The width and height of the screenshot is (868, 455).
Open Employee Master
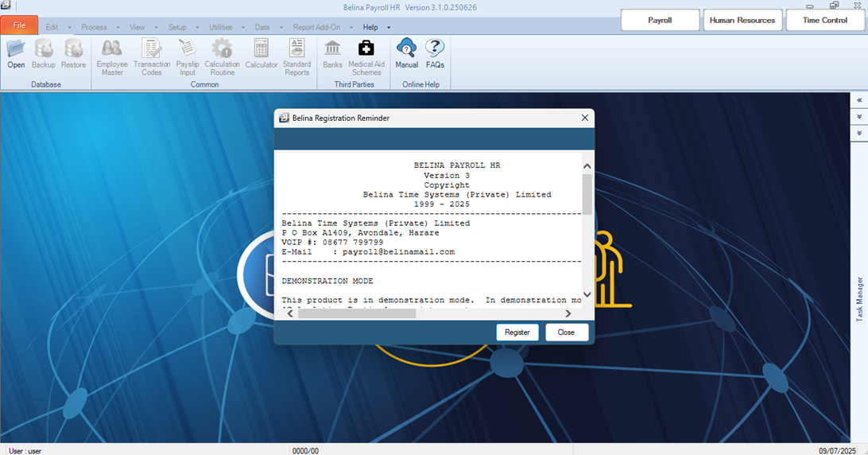click(112, 57)
